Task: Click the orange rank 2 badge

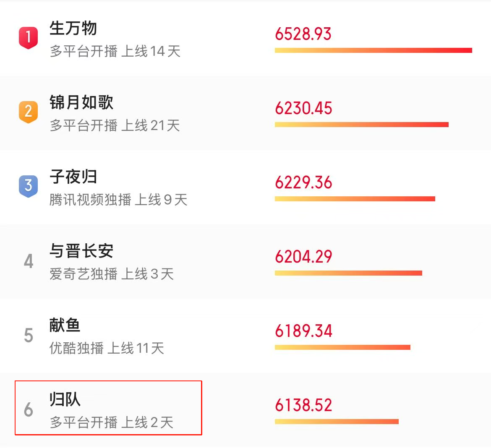Action: [x=28, y=112]
